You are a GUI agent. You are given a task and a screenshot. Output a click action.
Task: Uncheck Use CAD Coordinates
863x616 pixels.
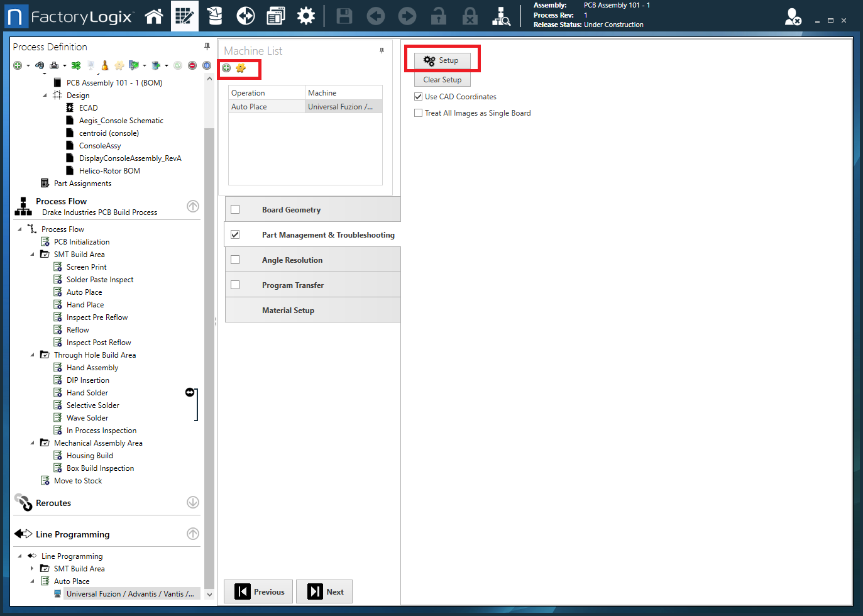pos(419,97)
